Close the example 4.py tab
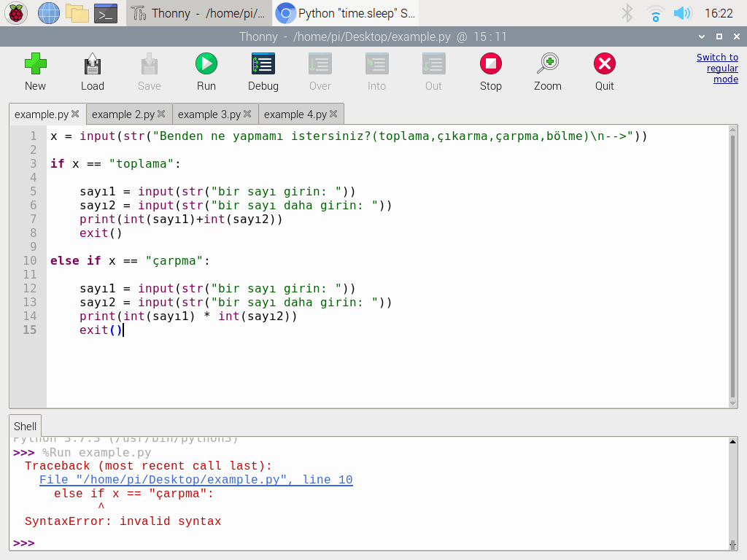747x560 pixels. (x=333, y=114)
